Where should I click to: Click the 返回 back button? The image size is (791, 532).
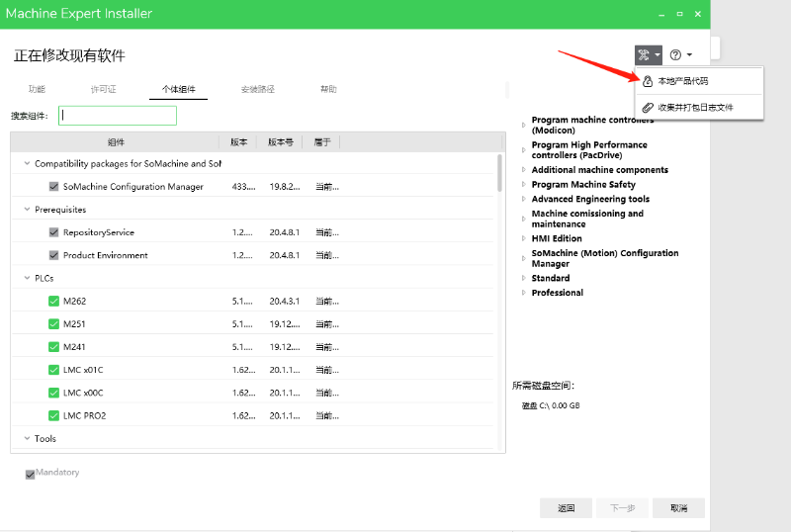pyautogui.click(x=566, y=508)
